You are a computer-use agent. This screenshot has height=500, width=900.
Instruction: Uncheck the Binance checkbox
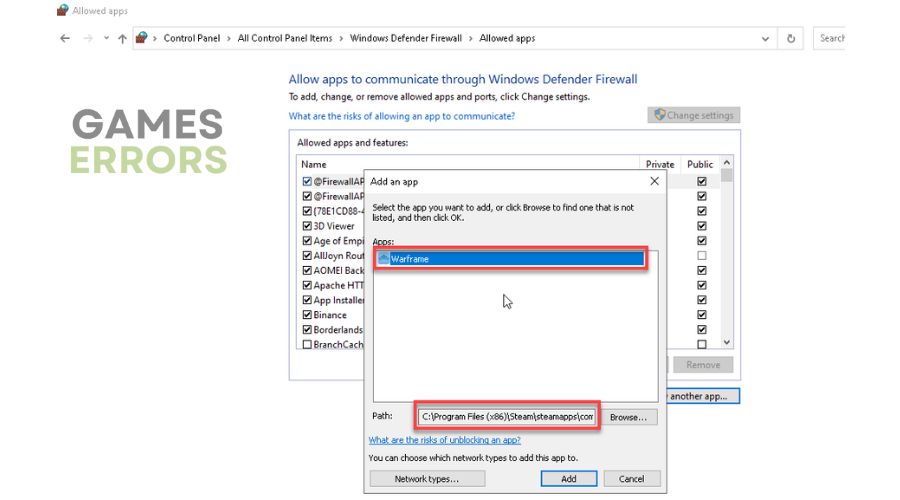(307, 315)
